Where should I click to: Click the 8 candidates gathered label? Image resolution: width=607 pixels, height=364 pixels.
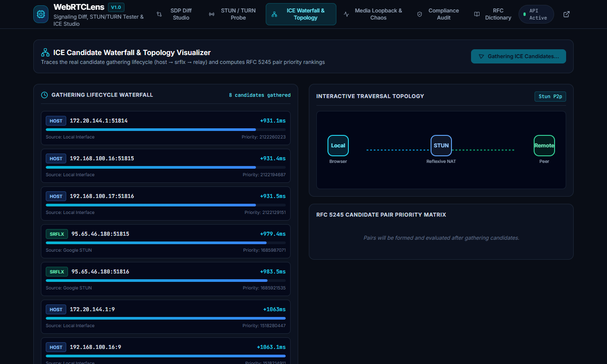[260, 95]
